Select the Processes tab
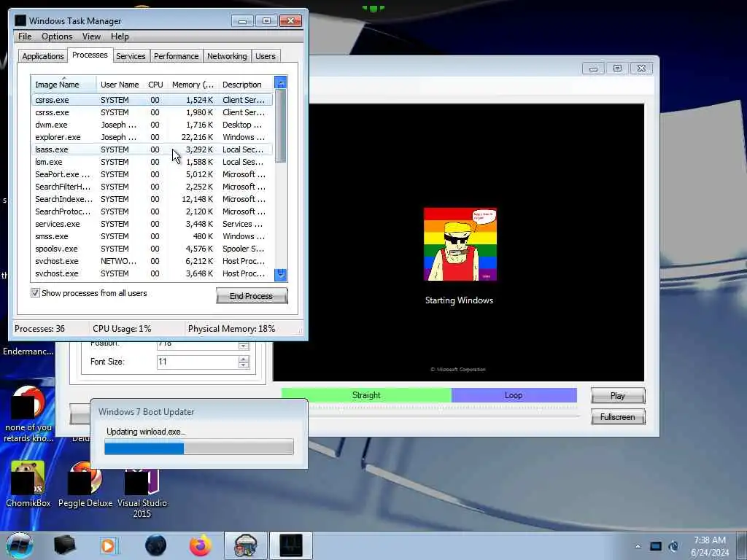The height and width of the screenshot is (560, 747). coord(90,55)
